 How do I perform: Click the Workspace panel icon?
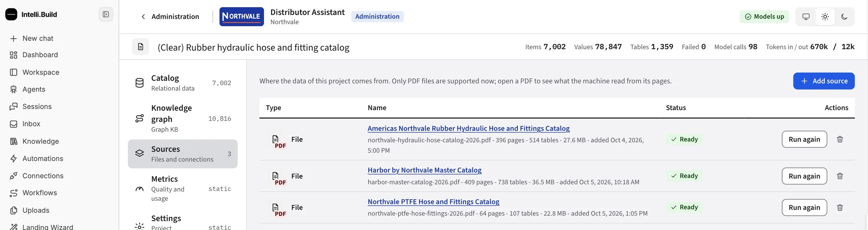tap(13, 72)
